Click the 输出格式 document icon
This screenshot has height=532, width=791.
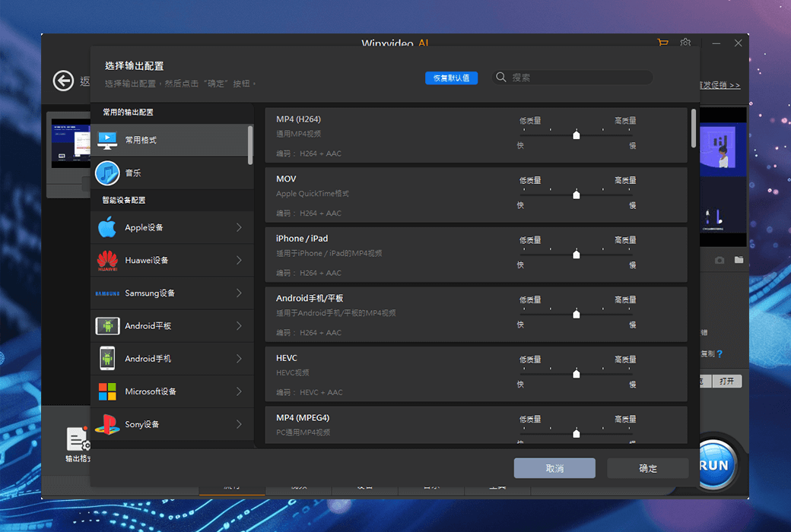[78, 439]
